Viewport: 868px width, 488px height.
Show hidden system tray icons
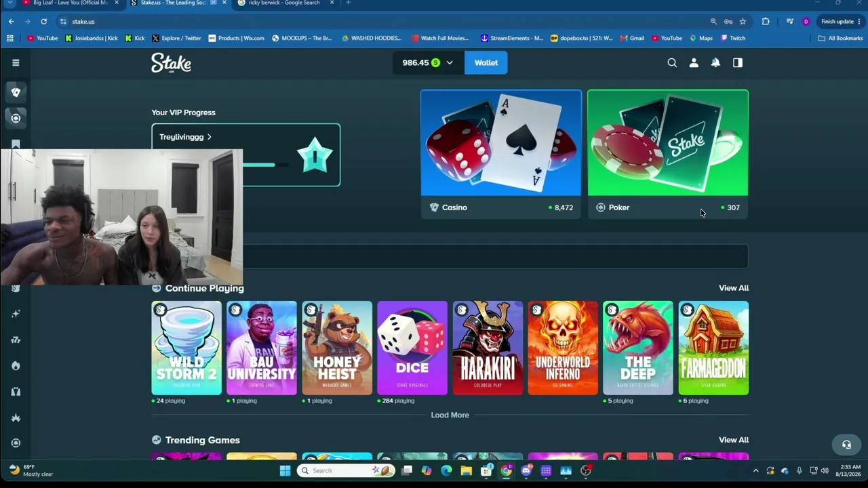(x=755, y=471)
